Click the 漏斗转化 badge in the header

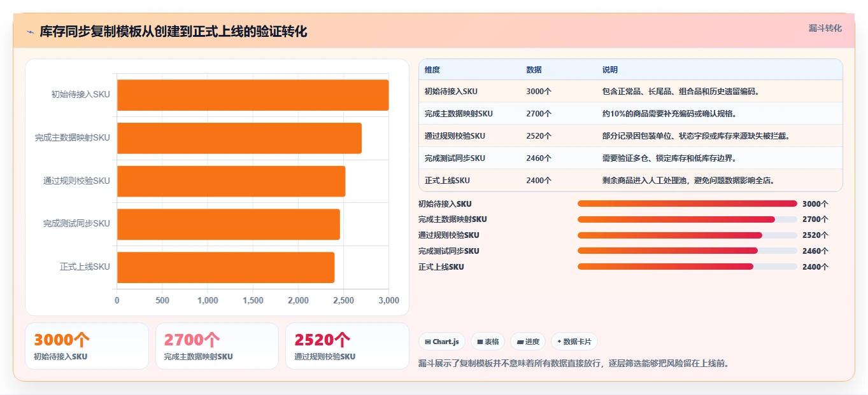coord(825,28)
